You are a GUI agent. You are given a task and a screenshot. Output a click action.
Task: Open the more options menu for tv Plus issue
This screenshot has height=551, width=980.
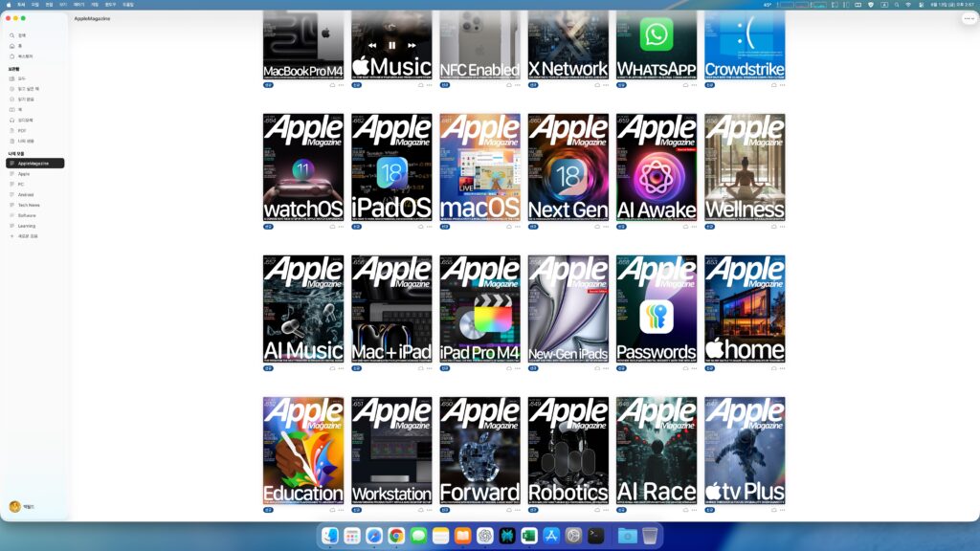point(782,510)
